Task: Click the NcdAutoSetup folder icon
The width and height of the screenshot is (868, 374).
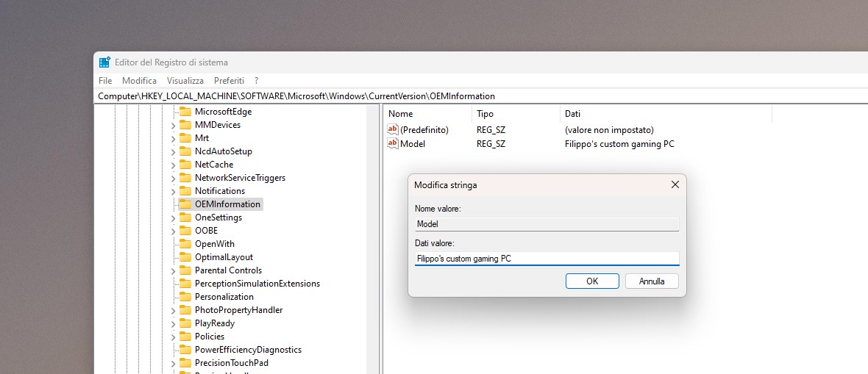Action: (185, 151)
